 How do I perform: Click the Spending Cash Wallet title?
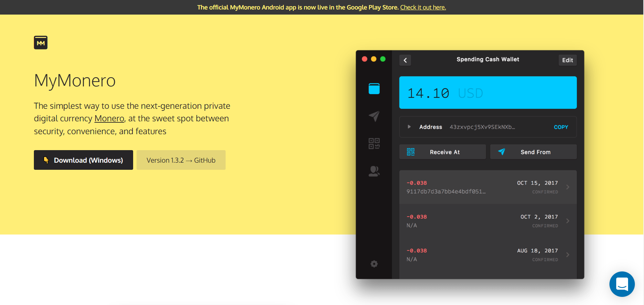tap(488, 59)
